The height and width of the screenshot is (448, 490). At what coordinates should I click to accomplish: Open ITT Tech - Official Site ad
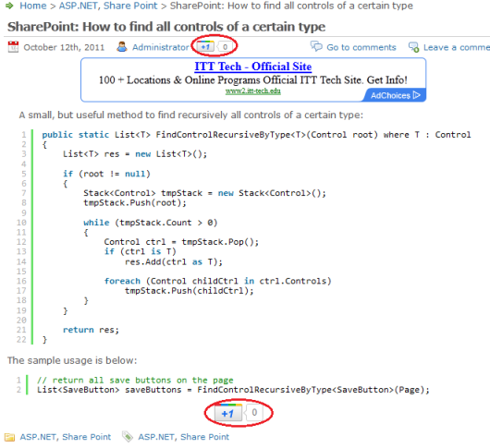point(253,67)
